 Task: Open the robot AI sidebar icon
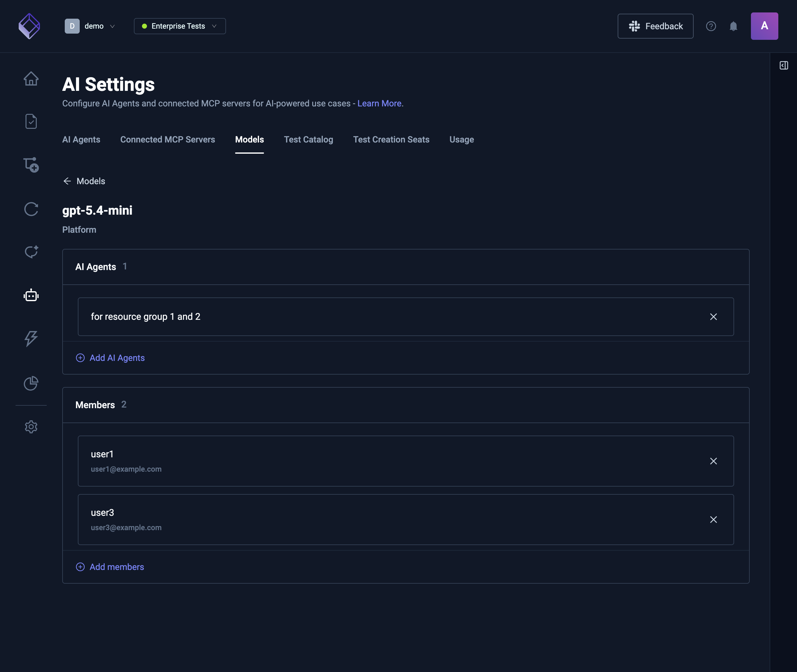[x=31, y=295]
